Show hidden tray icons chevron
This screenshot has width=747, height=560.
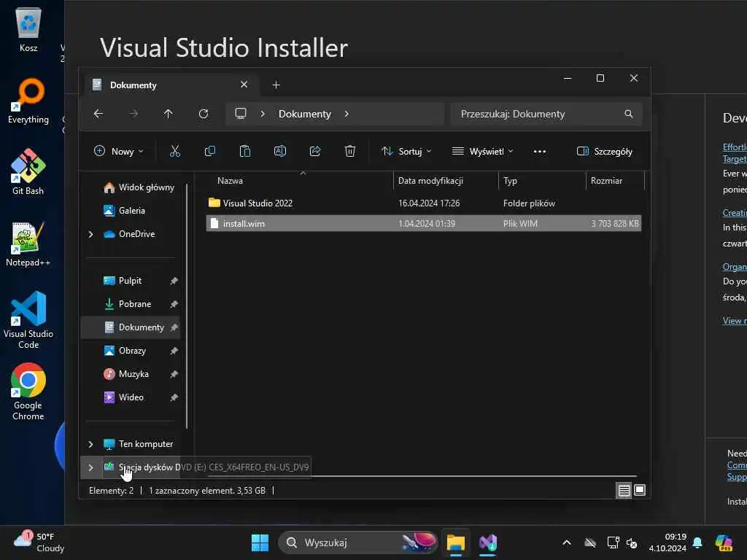pos(566,542)
